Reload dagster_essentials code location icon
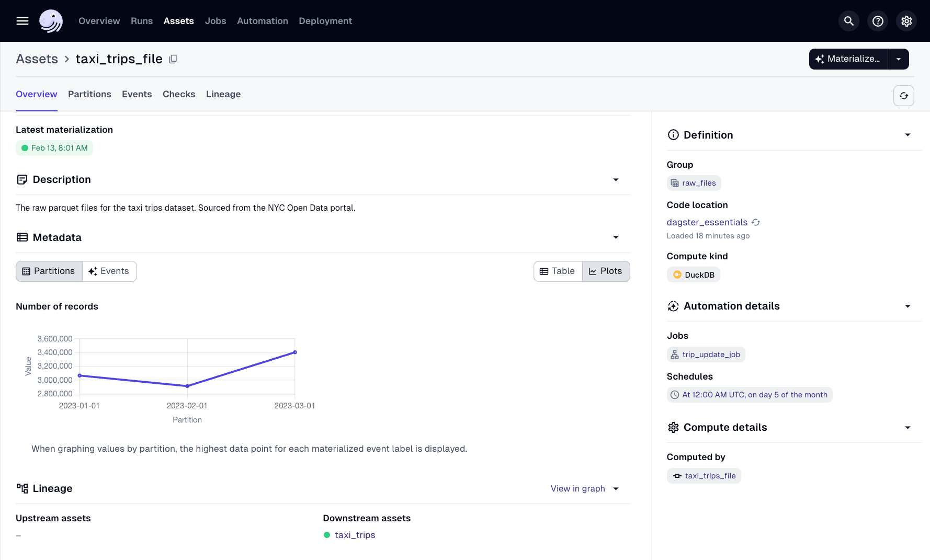The width and height of the screenshot is (930, 560). [x=756, y=222]
